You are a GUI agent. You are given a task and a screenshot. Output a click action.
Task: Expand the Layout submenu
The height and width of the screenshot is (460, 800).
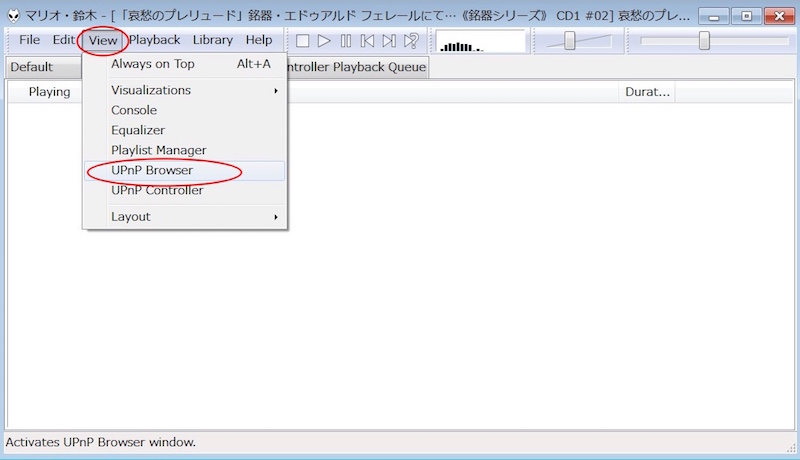point(185,217)
